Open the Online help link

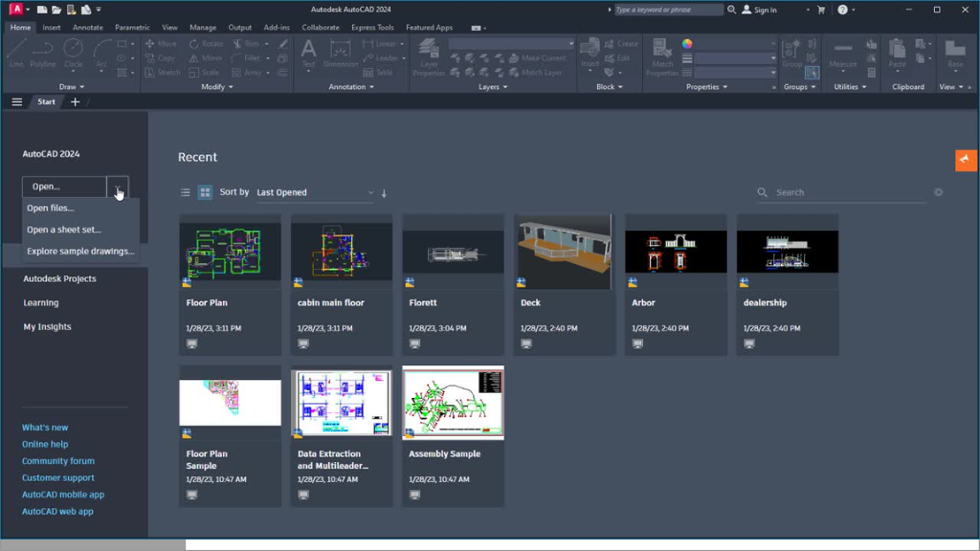(45, 444)
